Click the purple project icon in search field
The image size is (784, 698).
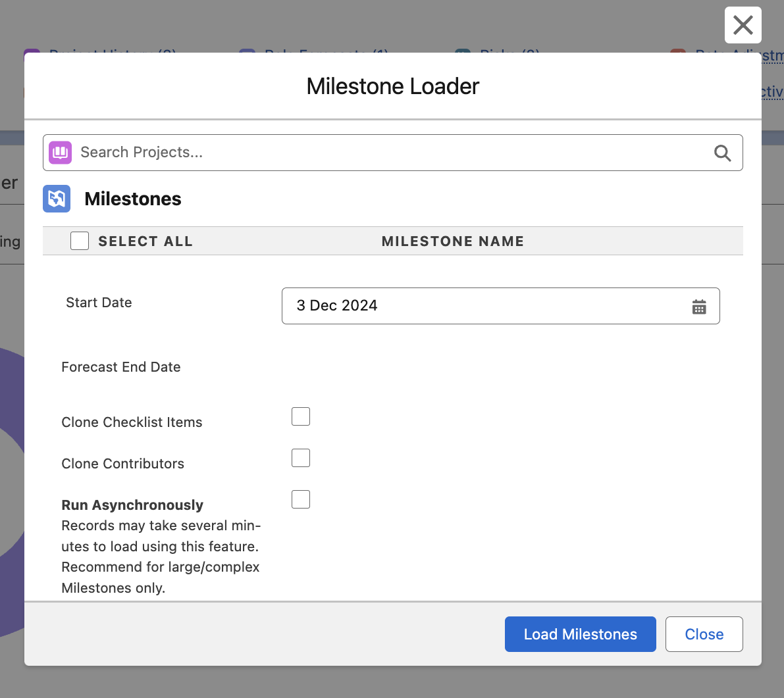point(60,153)
